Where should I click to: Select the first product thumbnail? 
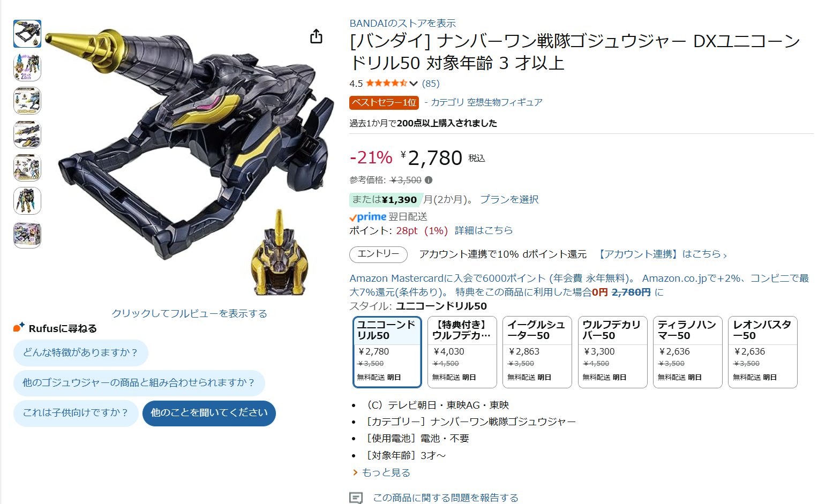27,34
